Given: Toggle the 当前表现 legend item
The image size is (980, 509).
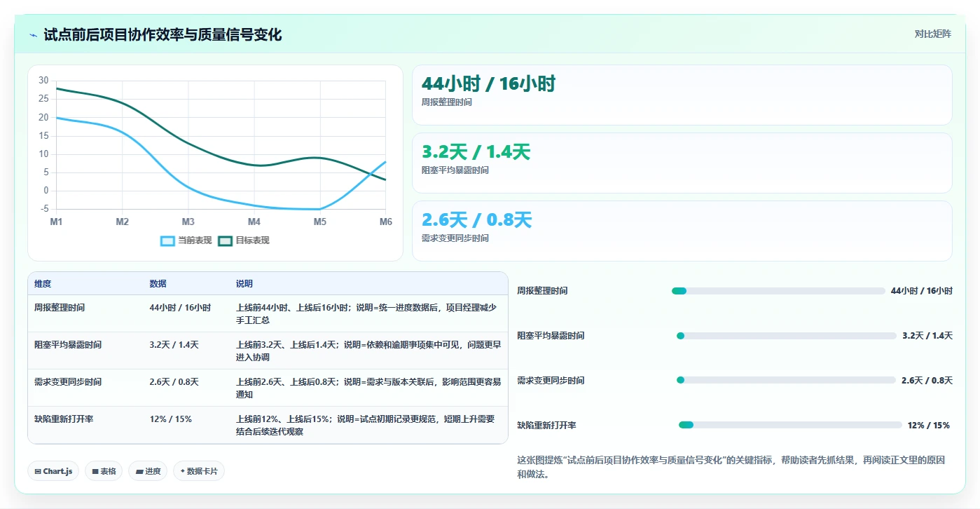Looking at the screenshot, I should tap(186, 240).
